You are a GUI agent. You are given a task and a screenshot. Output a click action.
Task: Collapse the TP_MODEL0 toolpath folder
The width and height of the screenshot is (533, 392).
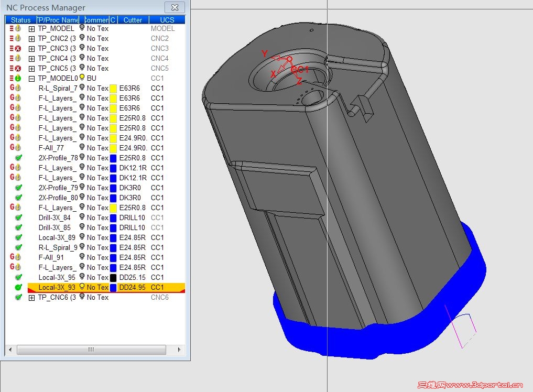click(31, 79)
